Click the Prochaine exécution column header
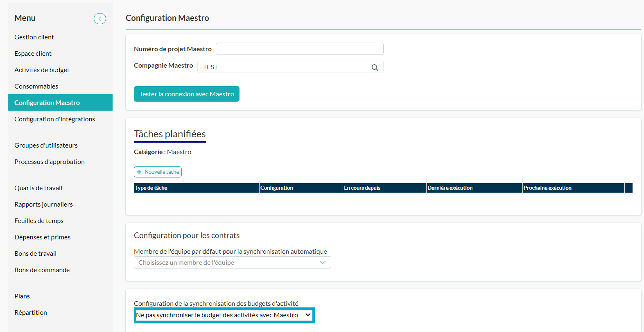Screen dimensions: 644x332 [x=573, y=188]
